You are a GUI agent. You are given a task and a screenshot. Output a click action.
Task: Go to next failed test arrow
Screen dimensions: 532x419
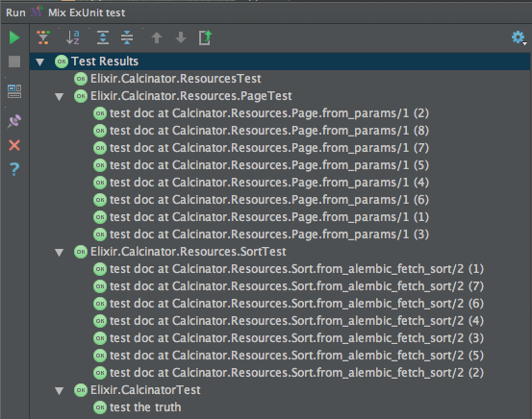pyautogui.click(x=181, y=37)
